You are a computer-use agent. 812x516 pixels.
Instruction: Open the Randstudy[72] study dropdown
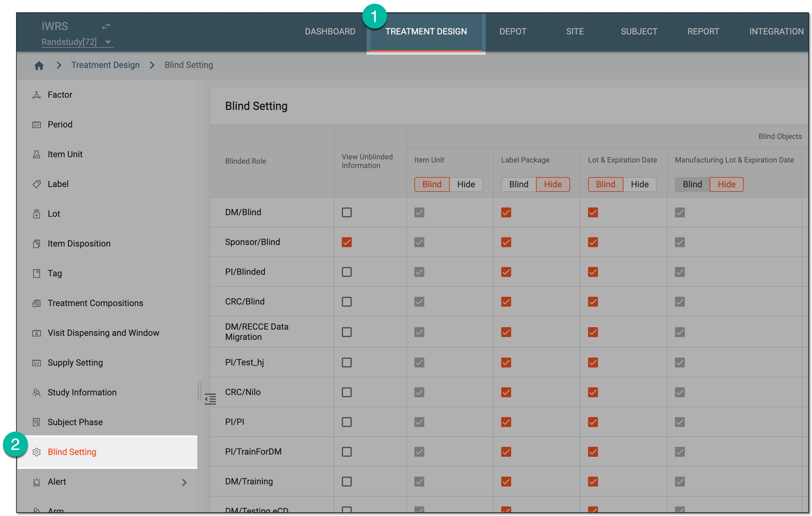(77, 42)
